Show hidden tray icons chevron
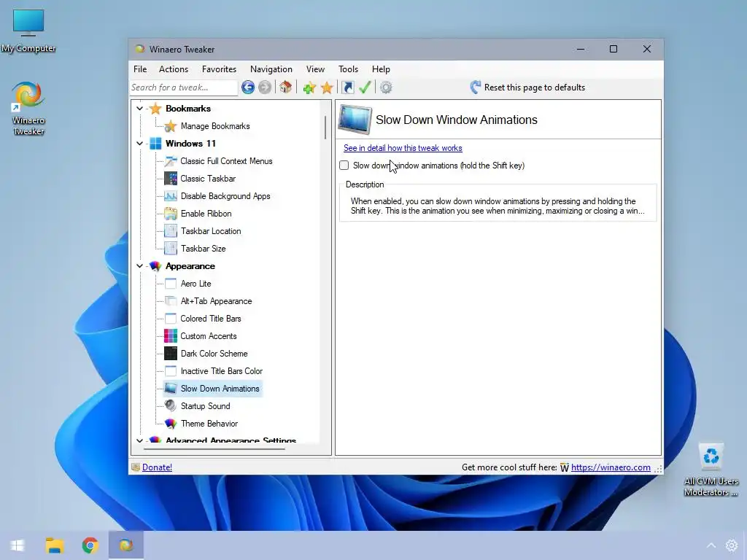Image resolution: width=747 pixels, height=560 pixels. pos(711,545)
